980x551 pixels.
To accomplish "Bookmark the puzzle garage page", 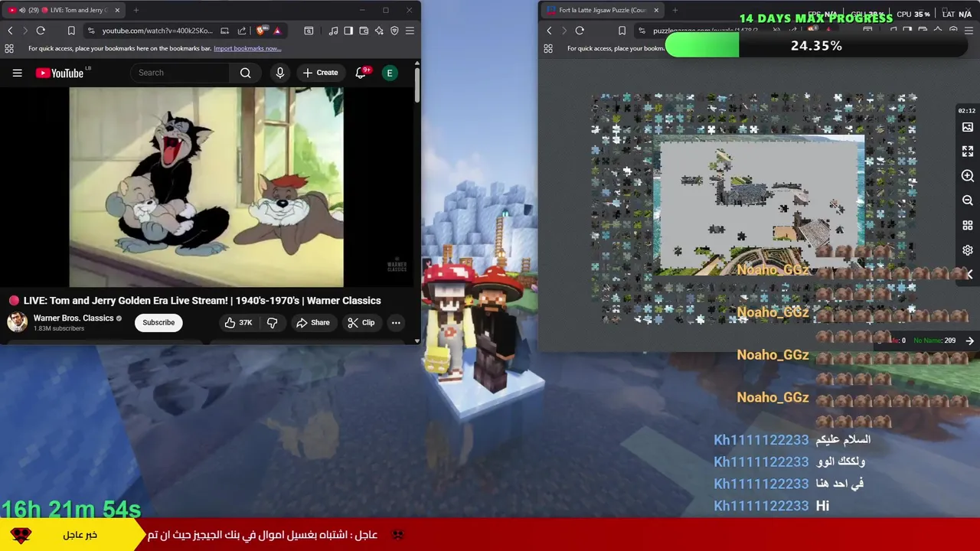I will (x=622, y=31).
